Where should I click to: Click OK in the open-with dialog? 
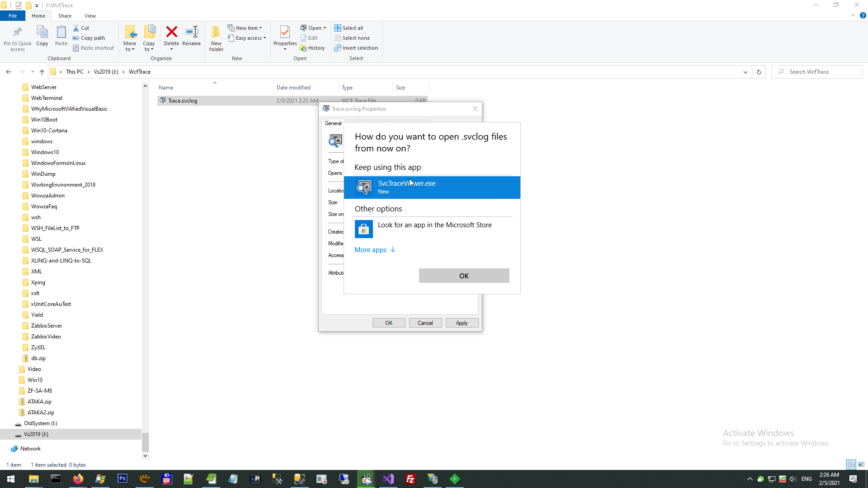(464, 276)
